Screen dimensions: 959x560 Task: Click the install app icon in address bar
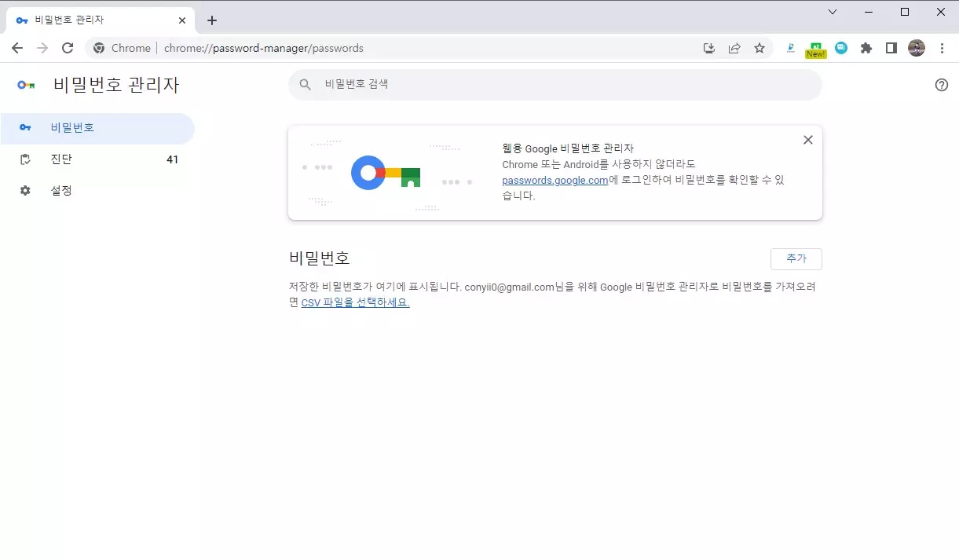(709, 48)
